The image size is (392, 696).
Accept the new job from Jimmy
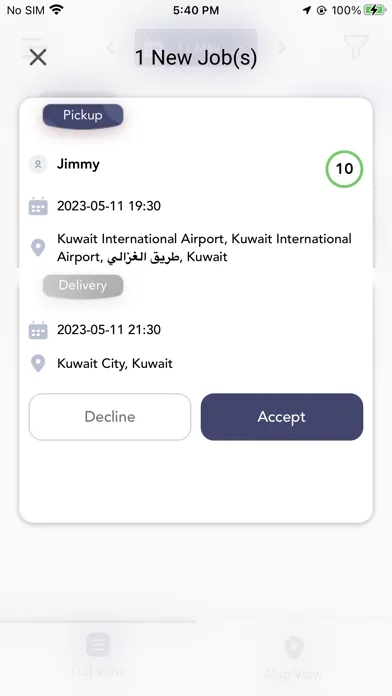282,417
